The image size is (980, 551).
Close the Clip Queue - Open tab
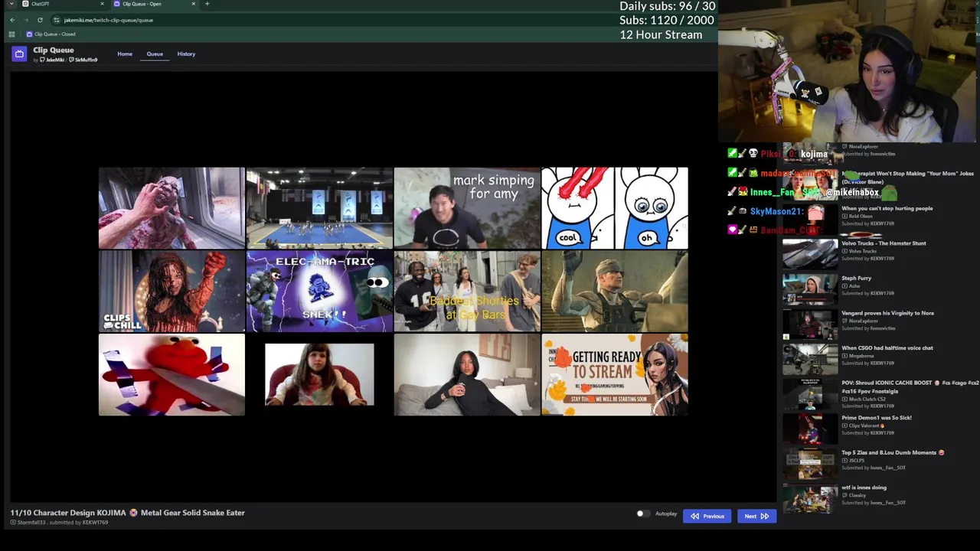[x=193, y=4]
